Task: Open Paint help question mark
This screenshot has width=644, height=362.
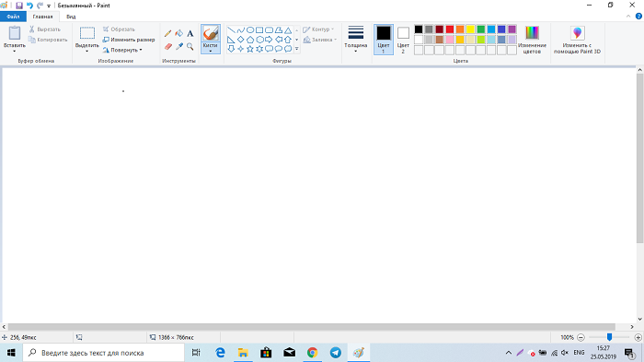Action: click(x=638, y=17)
